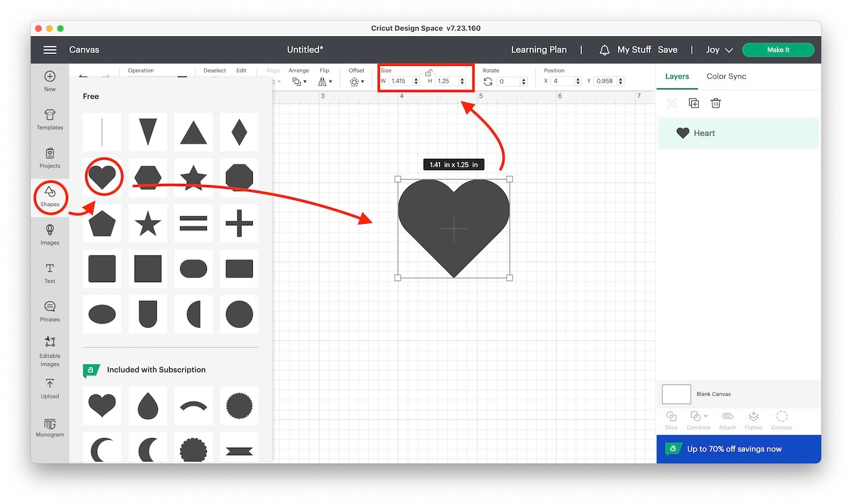Click the Y position field showing 0.958
This screenshot has height=504, width=852.
click(605, 82)
